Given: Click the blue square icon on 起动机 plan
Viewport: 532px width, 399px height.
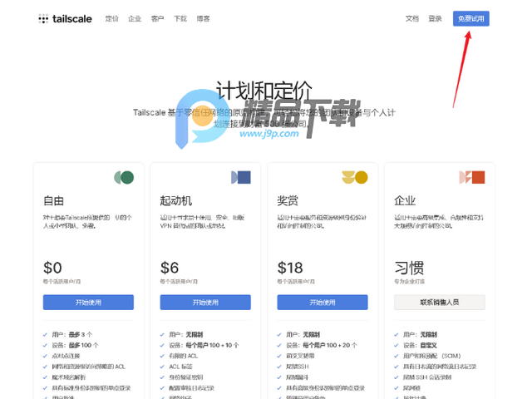Looking at the screenshot, I should 241,177.
